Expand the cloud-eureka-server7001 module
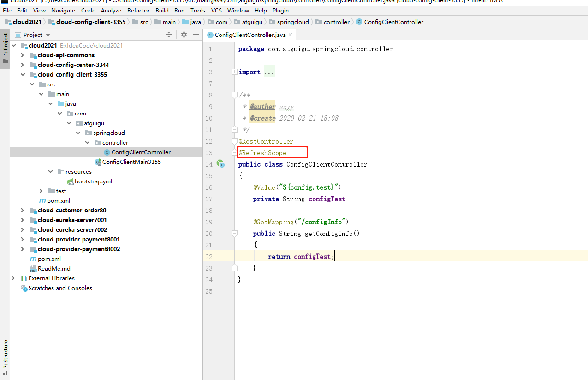Screen dimensions: 588x380 pos(23,220)
